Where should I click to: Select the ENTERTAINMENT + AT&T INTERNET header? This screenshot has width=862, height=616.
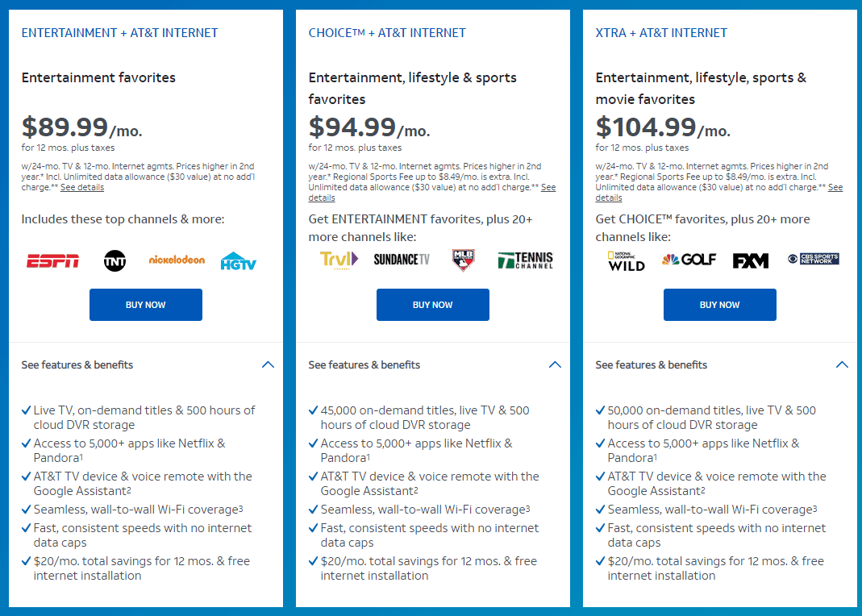tap(119, 33)
